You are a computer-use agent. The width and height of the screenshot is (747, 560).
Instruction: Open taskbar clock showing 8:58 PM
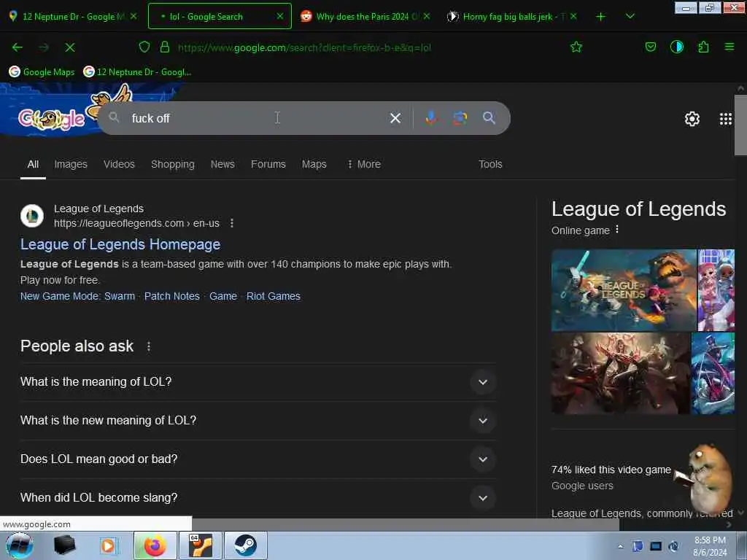(x=710, y=546)
